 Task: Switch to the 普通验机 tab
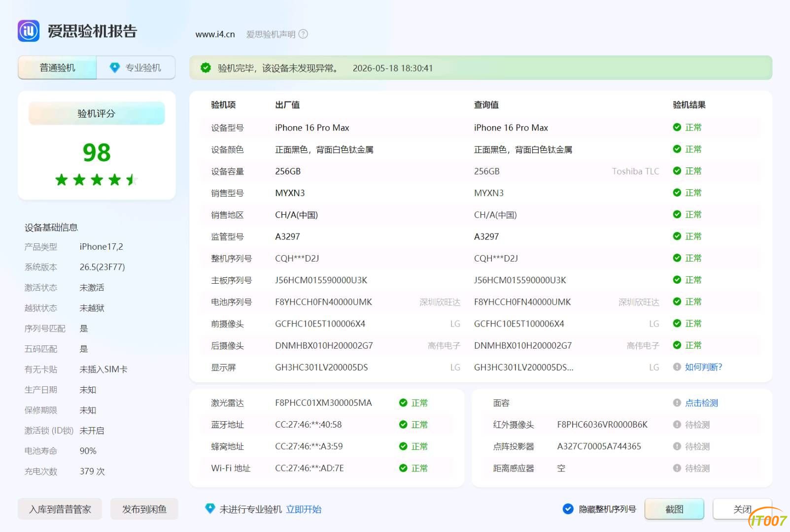[58, 67]
